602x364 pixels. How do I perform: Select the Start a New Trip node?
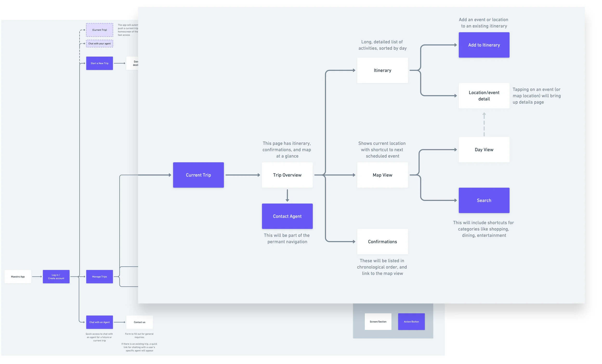99,63
